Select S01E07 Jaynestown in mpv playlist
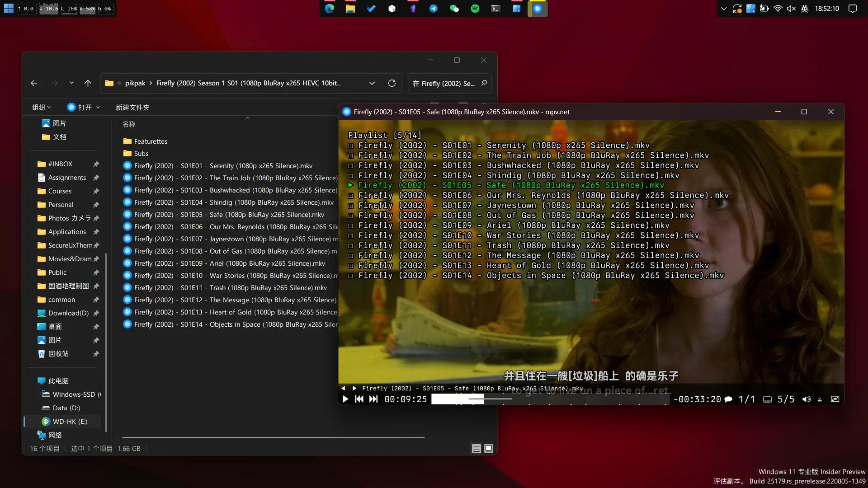This screenshot has height=488, width=868. pyautogui.click(x=521, y=205)
